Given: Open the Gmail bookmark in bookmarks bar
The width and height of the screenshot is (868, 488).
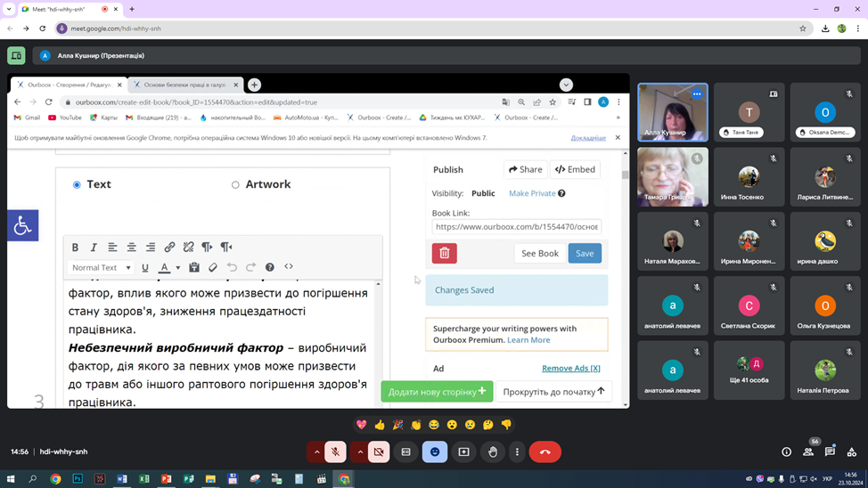Looking at the screenshot, I should pyautogui.click(x=28, y=118).
